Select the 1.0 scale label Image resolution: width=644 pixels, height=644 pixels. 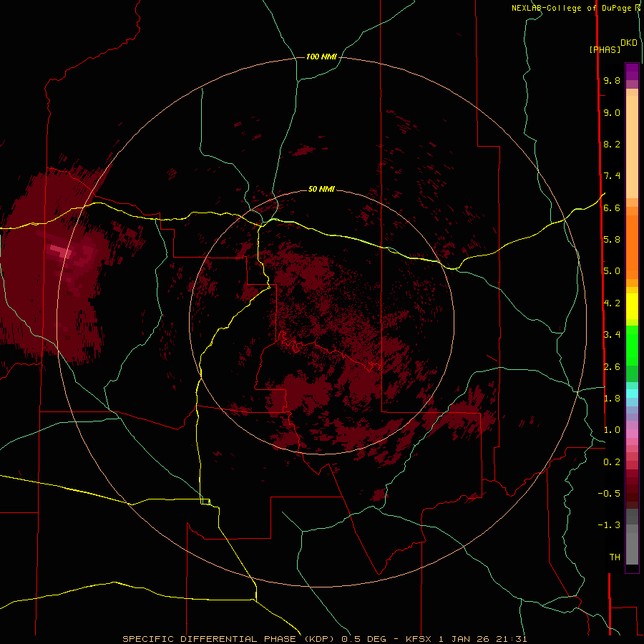(612, 430)
